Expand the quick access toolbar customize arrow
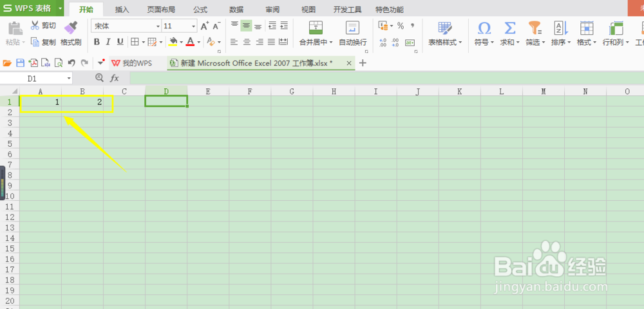The height and width of the screenshot is (309, 644). coord(102,63)
